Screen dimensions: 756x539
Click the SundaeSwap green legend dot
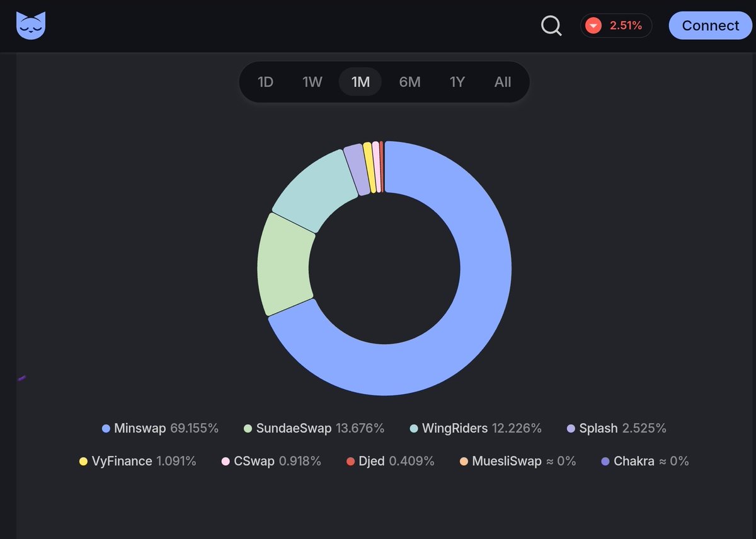(x=248, y=429)
